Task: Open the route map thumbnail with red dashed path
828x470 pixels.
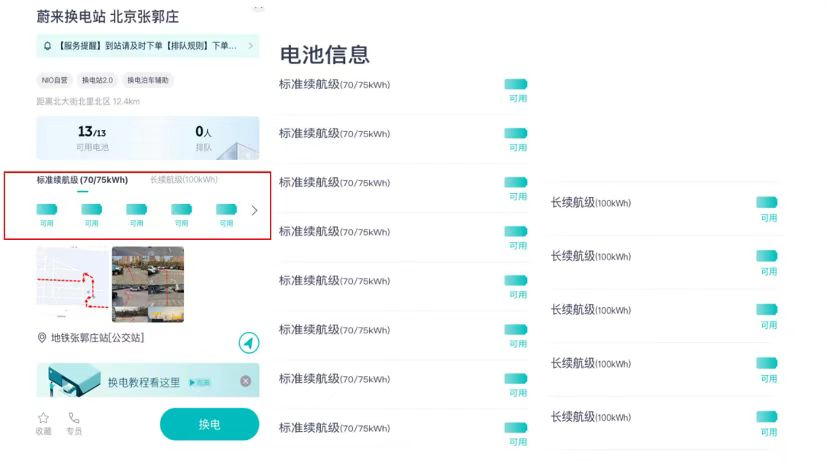Action: click(x=73, y=283)
